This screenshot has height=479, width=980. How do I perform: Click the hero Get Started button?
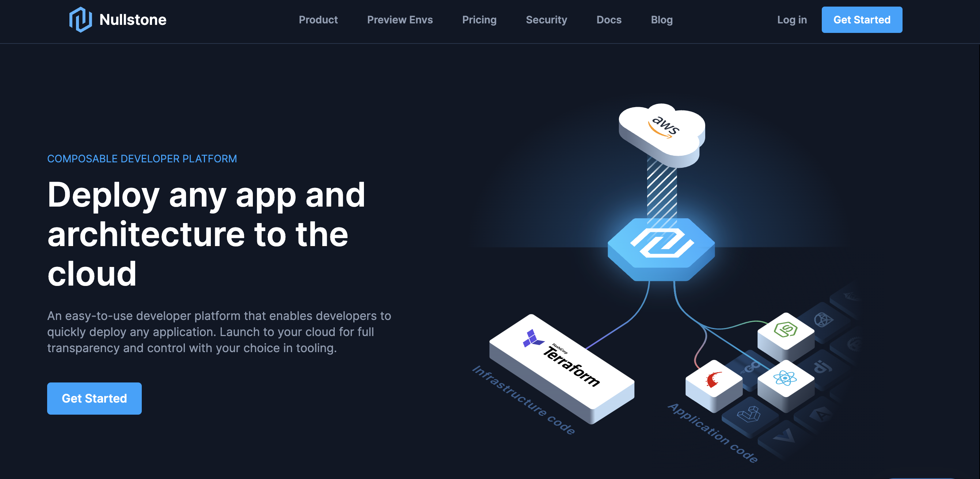click(94, 398)
